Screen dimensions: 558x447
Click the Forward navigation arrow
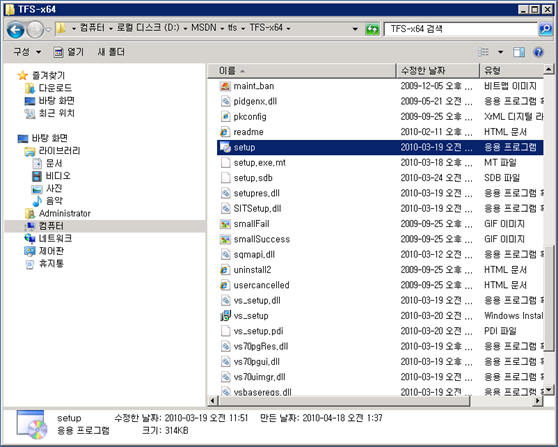35,30
